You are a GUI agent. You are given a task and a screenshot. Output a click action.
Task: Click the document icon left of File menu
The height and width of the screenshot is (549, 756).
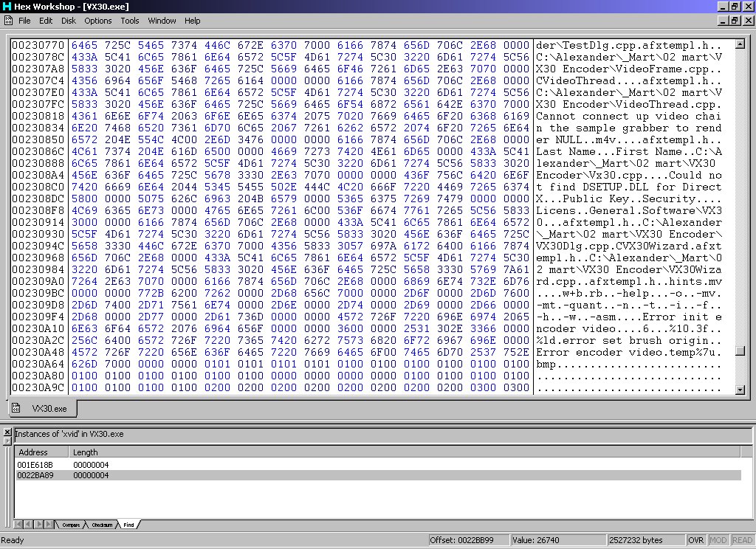8,21
